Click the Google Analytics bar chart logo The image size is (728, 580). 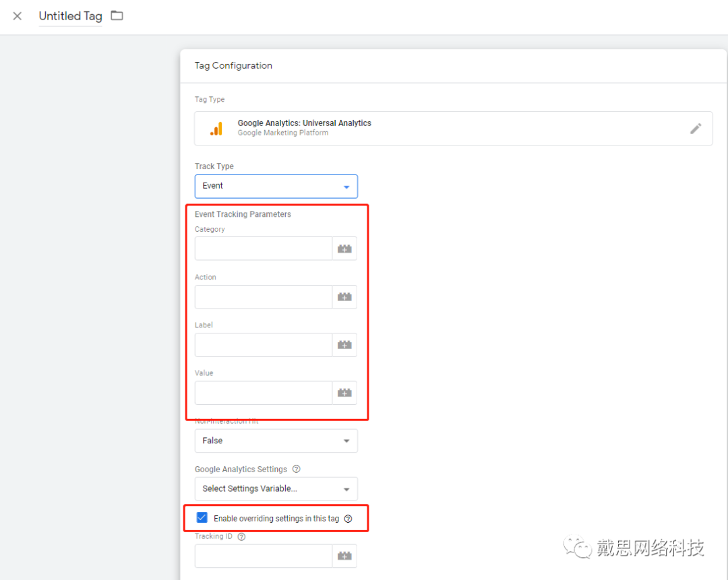tap(216, 129)
